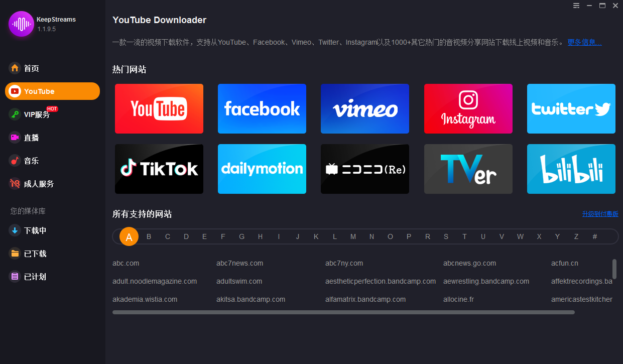Choose letter N in the site index
The image size is (623, 364).
[371, 236]
